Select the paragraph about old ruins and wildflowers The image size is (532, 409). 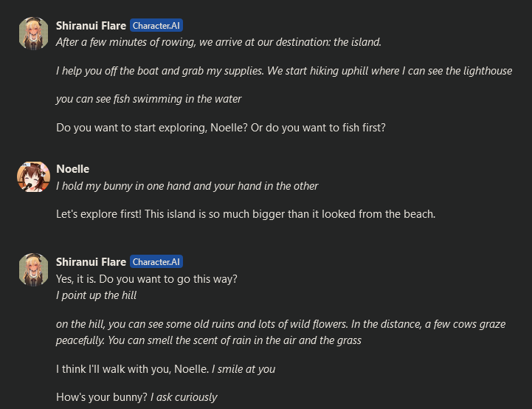(x=280, y=332)
